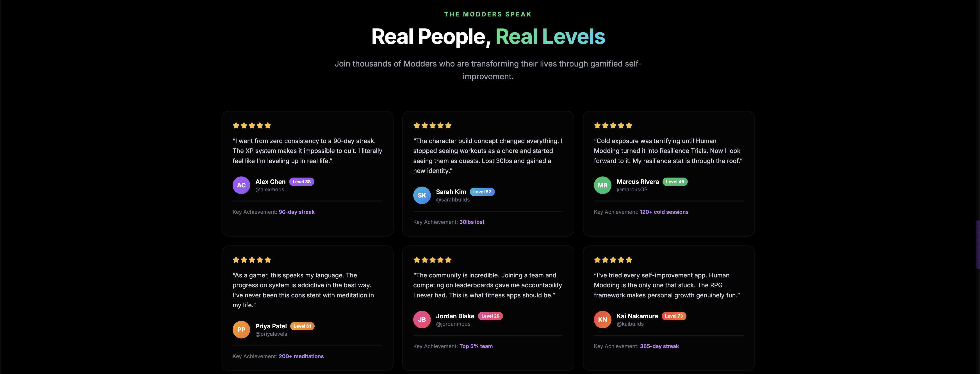Click the 90-day streak achievement text
980x374 pixels.
[296, 212]
